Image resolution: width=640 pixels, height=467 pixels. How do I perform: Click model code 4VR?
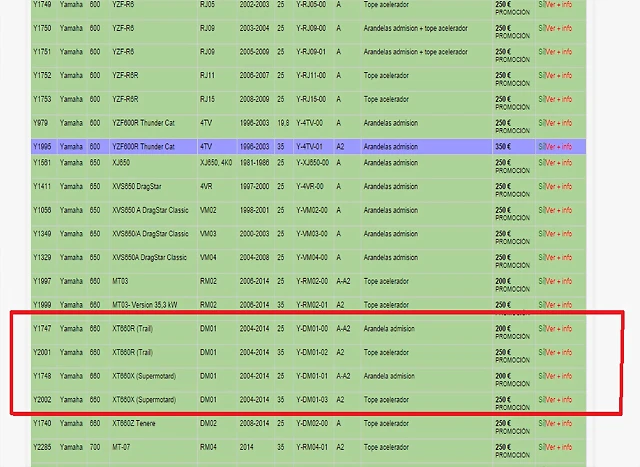206,186
